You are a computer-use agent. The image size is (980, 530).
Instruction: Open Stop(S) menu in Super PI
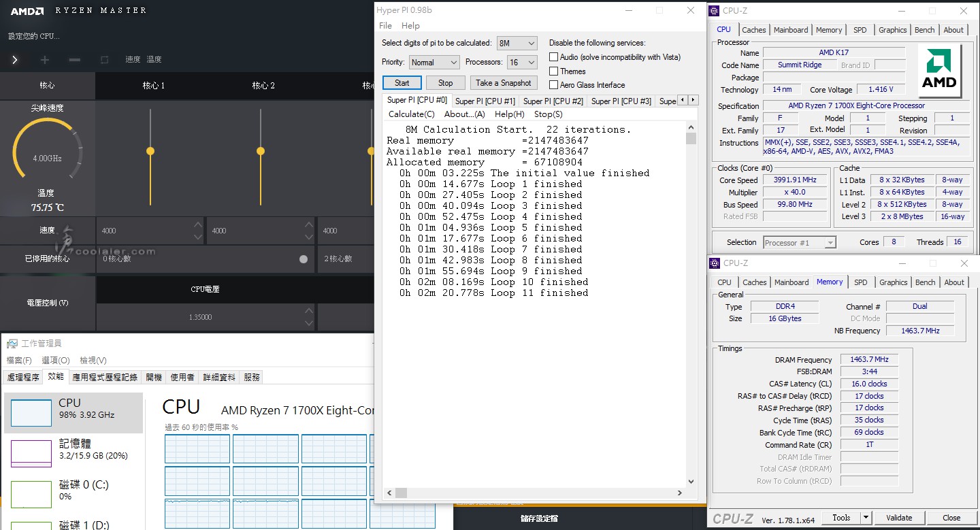pos(548,114)
